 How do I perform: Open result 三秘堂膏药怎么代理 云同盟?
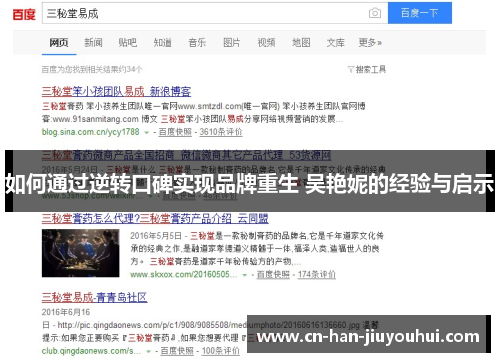pyautogui.click(x=155, y=219)
